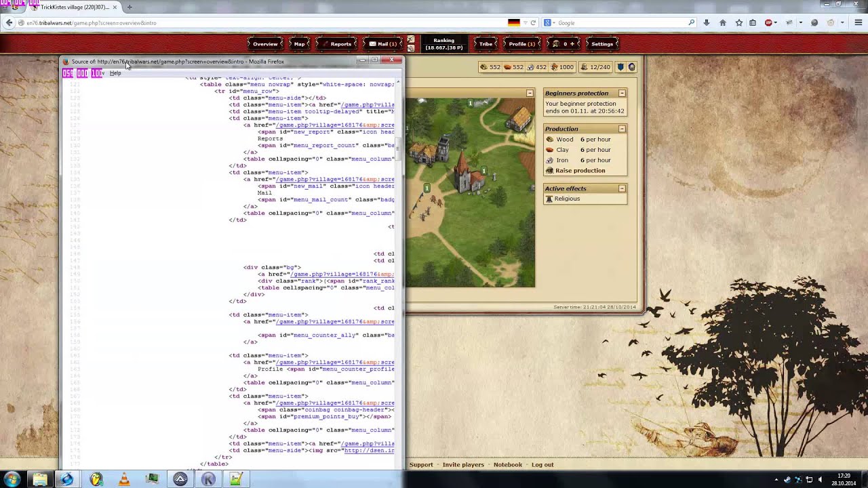Image resolution: width=868 pixels, height=488 pixels.
Task: Click the Wood 6 per hour row
Action: pyautogui.click(x=585, y=140)
